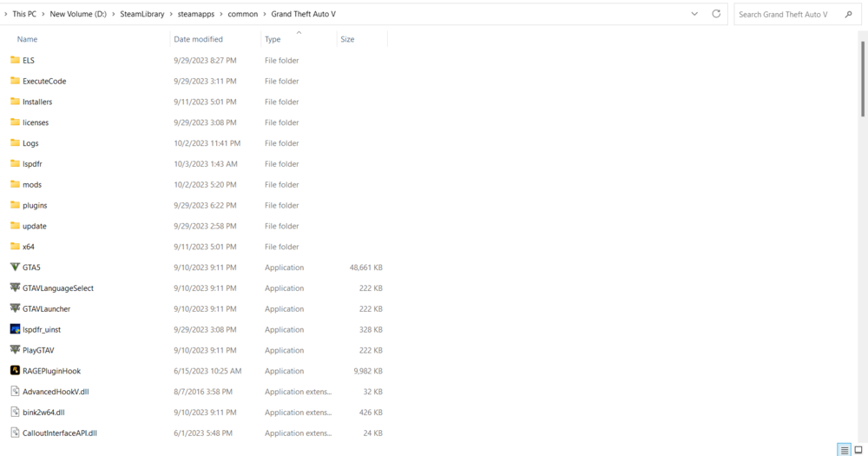Go to This PC breadcrumb
868x456 pixels.
pos(24,14)
